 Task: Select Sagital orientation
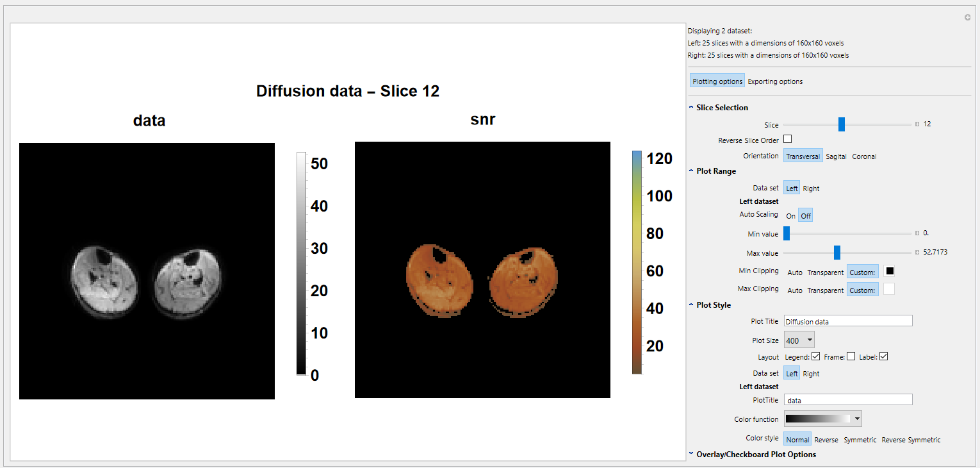pyautogui.click(x=836, y=156)
